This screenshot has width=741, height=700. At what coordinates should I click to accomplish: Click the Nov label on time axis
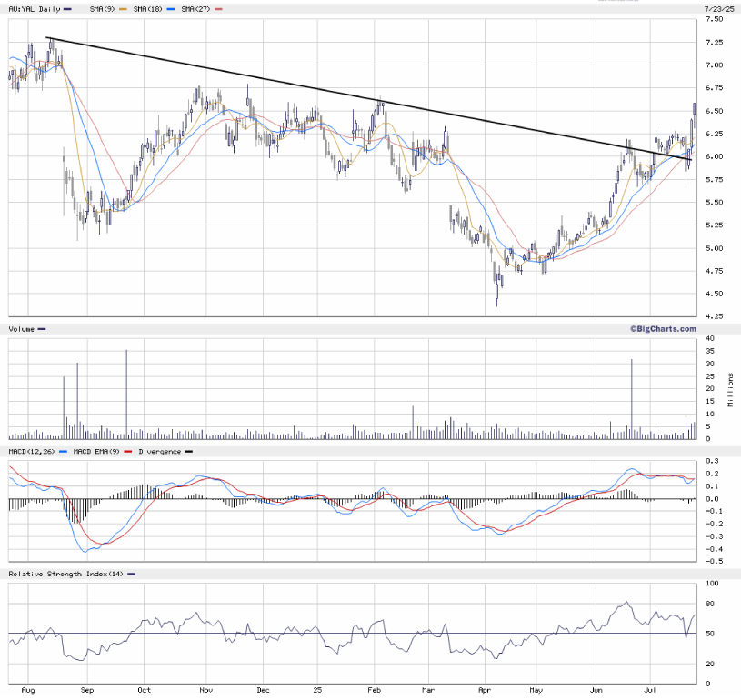205,691
